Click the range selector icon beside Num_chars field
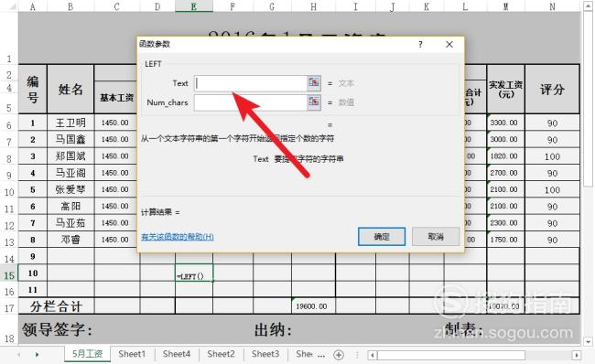Image resolution: width=595 pixels, height=364 pixels. (314, 102)
